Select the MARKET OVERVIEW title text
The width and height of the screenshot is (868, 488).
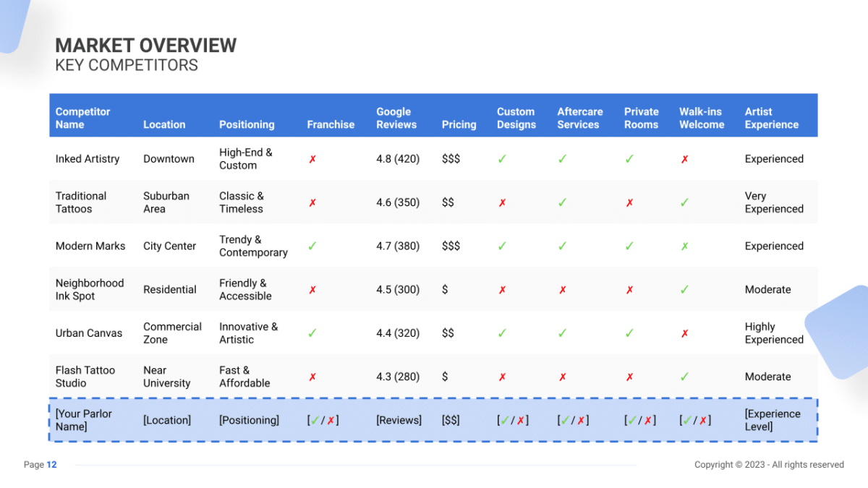coord(146,45)
